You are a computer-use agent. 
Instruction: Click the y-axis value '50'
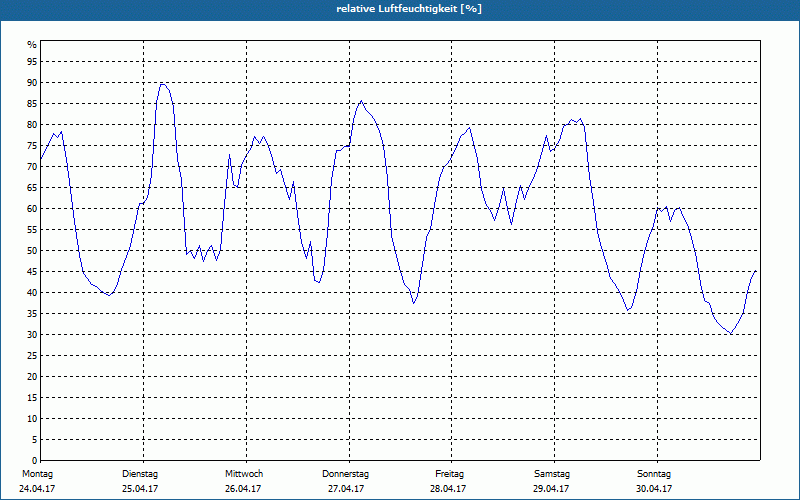(x=32, y=251)
